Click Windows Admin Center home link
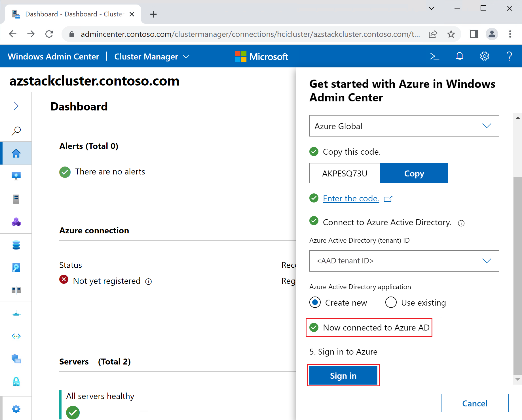 point(53,57)
